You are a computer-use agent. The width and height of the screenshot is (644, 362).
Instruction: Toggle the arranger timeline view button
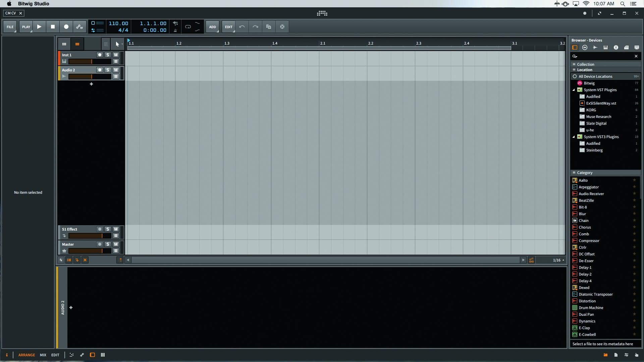77,44
